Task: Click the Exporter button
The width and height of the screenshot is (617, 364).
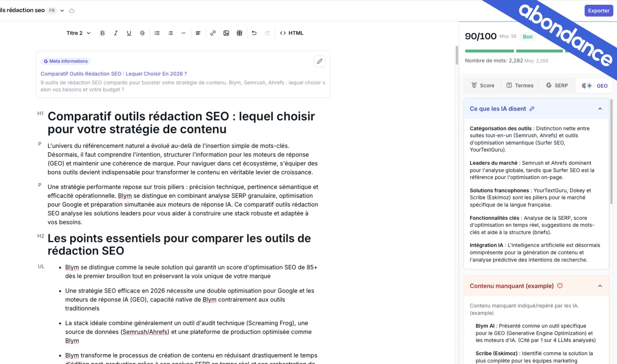Action: click(598, 11)
